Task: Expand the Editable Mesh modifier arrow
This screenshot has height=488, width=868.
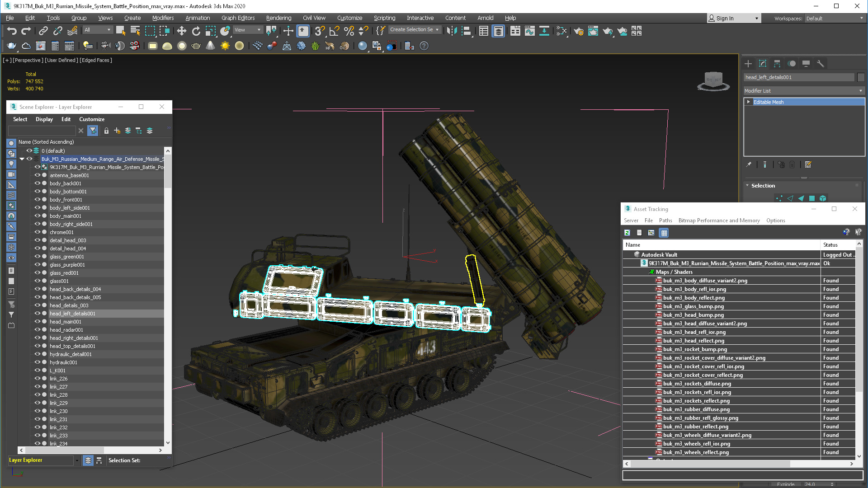Action: (749, 102)
